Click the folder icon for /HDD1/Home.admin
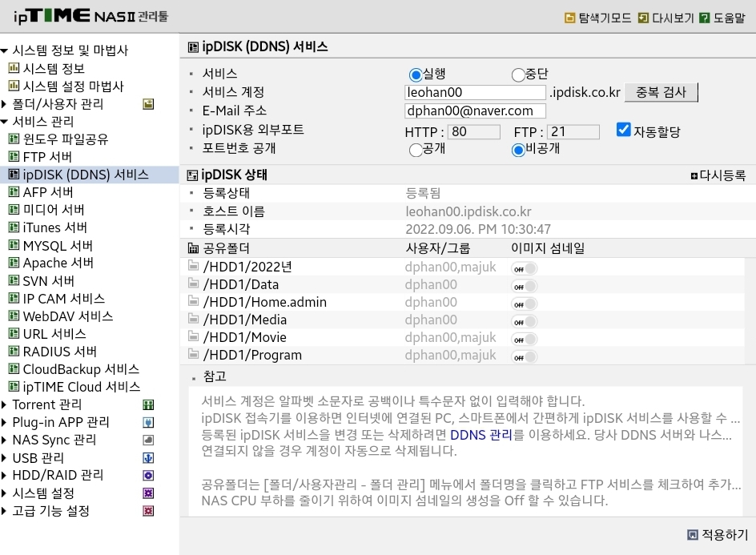The image size is (756, 555). 193,301
